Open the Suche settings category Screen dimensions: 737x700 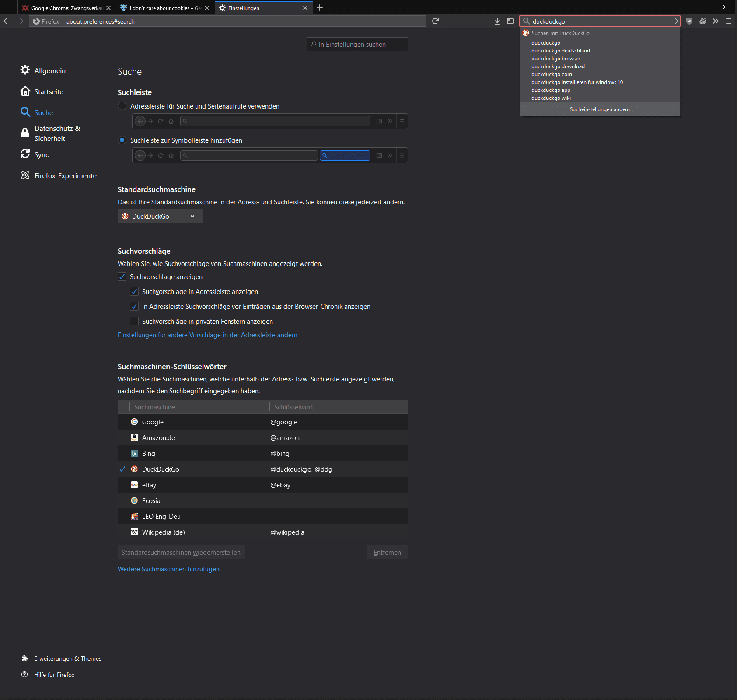pos(37,112)
